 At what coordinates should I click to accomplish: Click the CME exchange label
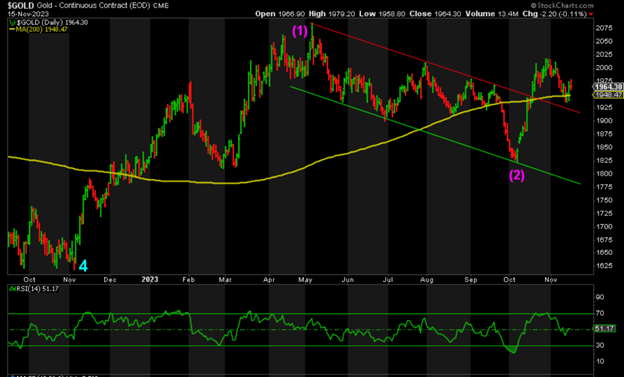pyautogui.click(x=160, y=6)
